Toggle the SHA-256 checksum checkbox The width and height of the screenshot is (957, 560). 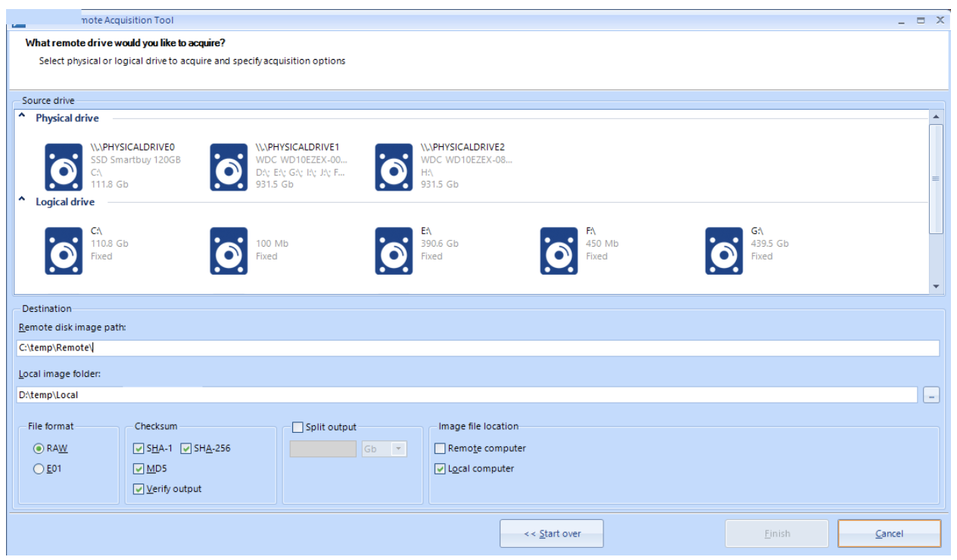[x=186, y=448]
